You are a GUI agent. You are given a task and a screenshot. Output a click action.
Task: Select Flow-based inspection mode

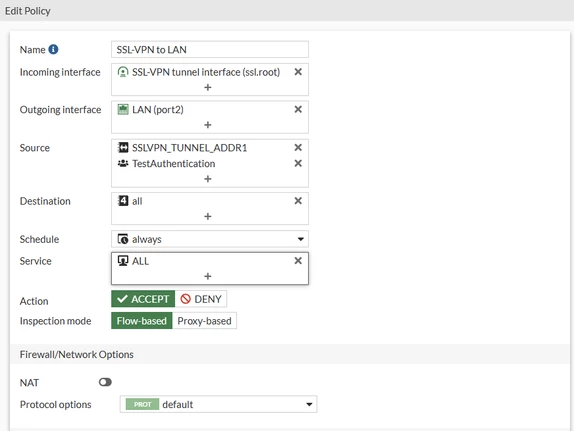click(142, 321)
